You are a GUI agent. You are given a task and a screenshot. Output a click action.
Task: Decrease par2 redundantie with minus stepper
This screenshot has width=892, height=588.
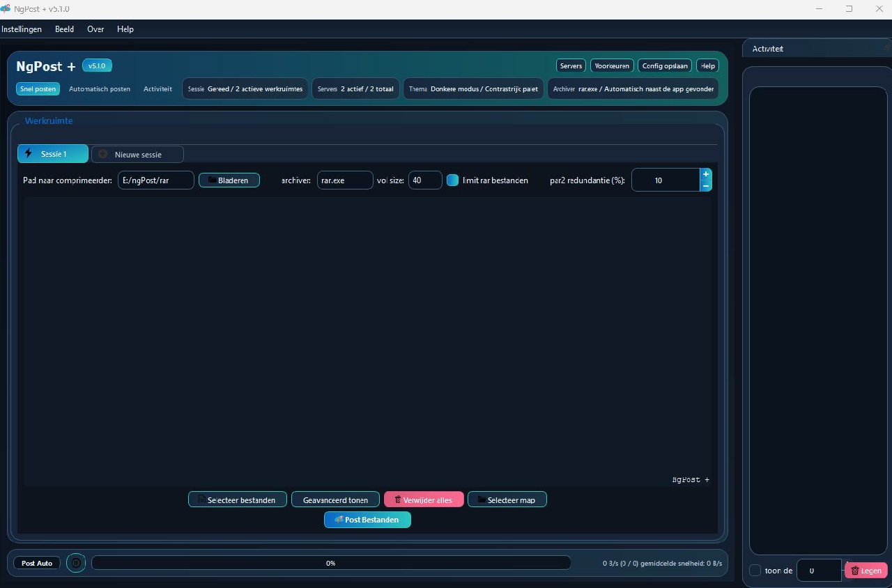[x=706, y=186]
